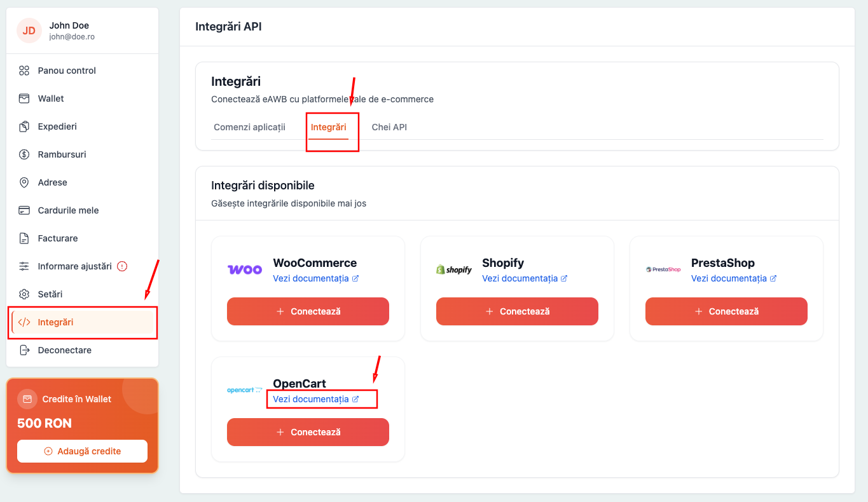Open OpenCart Vezi documentația link
The image size is (868, 502).
click(316, 399)
